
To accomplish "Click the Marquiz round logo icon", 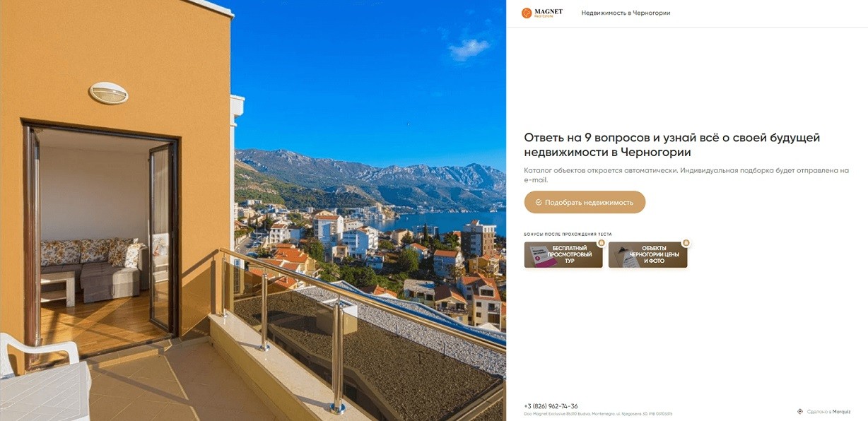I will point(800,411).
